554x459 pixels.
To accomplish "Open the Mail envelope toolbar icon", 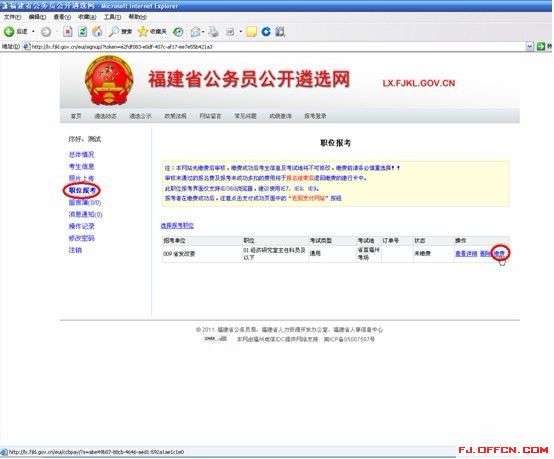I will (x=195, y=32).
